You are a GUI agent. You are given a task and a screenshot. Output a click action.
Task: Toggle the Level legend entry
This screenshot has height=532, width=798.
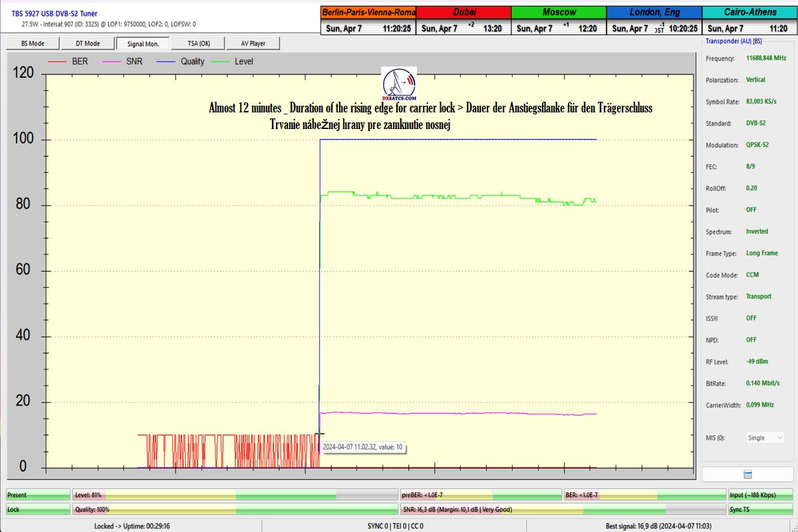tap(234, 61)
